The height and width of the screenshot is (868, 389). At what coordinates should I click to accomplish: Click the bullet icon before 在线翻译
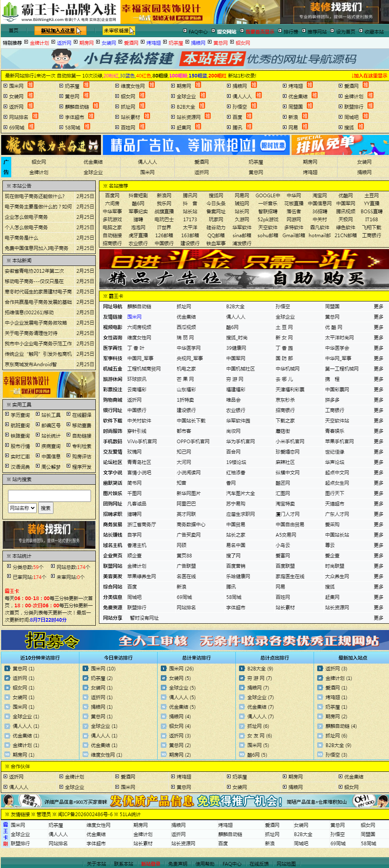click(x=68, y=414)
